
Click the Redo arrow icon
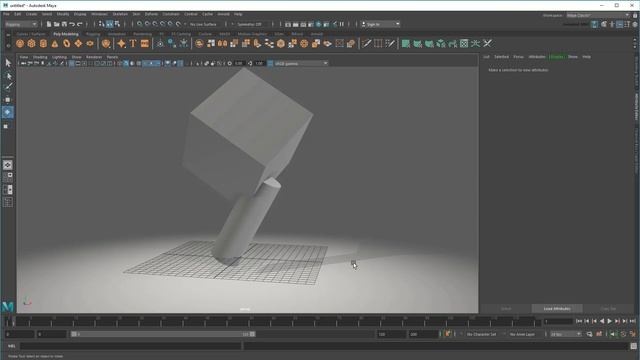coord(80,24)
